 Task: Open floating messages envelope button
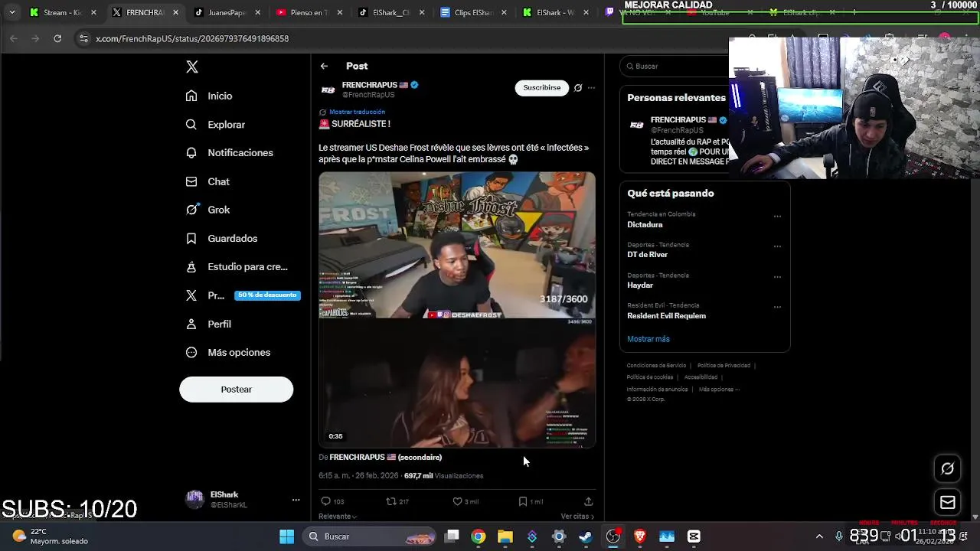[x=947, y=502]
